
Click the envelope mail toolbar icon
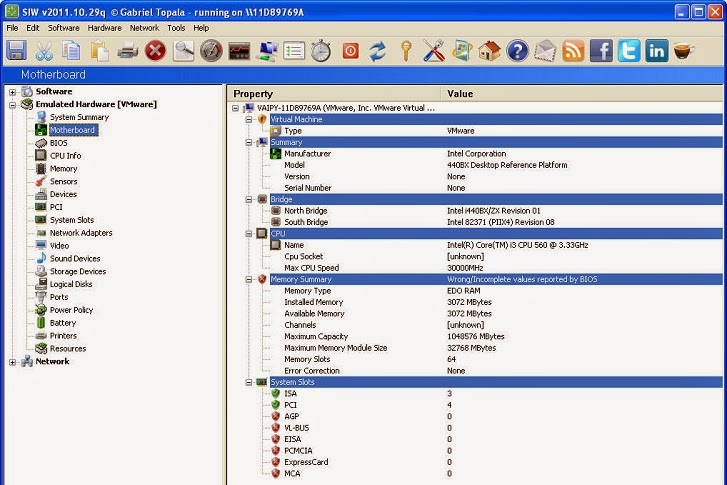545,51
